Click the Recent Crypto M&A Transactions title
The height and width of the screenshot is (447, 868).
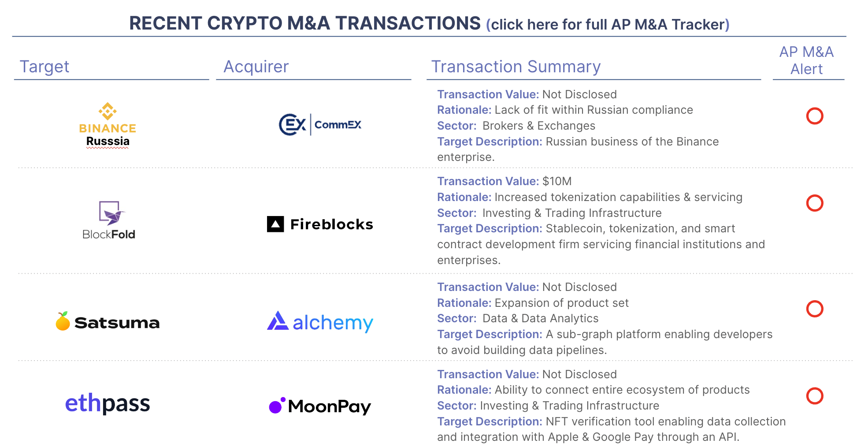pos(304,23)
